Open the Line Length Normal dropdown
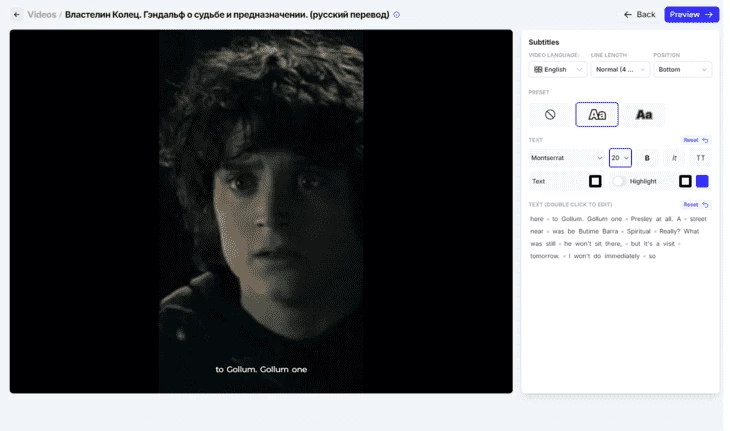 click(620, 69)
